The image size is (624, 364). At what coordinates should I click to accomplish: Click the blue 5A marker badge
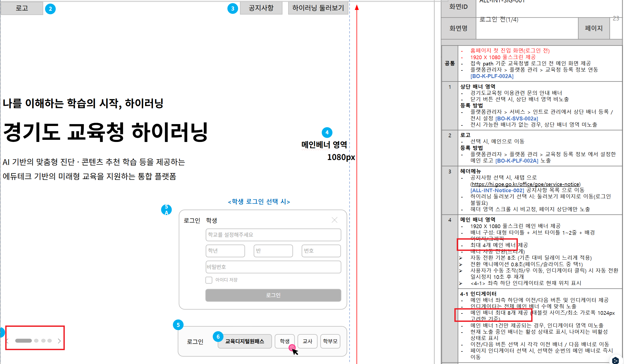(x=166, y=210)
